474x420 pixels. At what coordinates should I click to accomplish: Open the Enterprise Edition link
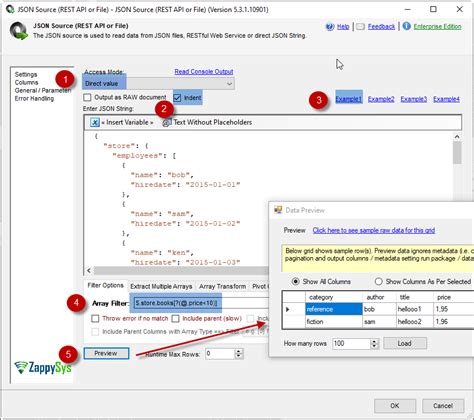pos(437,27)
